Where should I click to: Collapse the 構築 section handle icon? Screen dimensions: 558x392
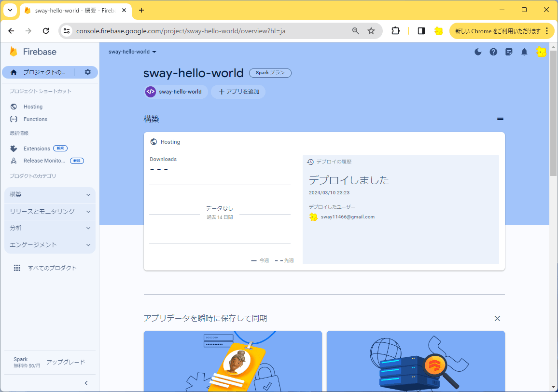(500, 119)
